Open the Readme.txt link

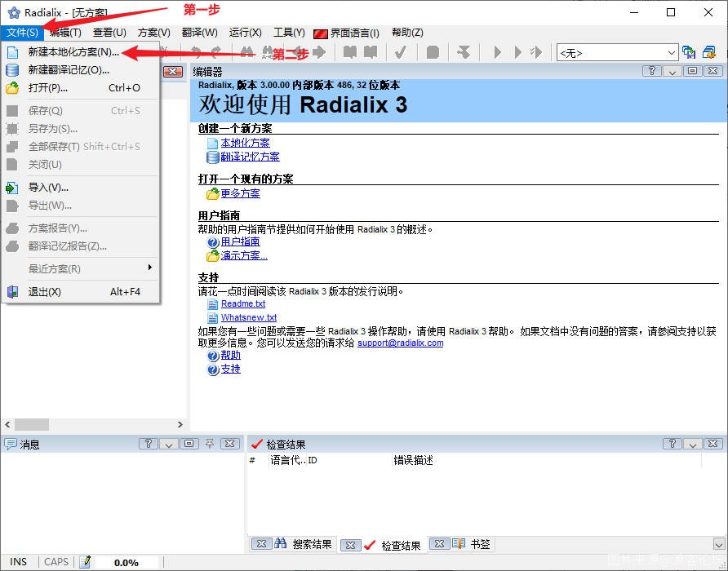(243, 303)
